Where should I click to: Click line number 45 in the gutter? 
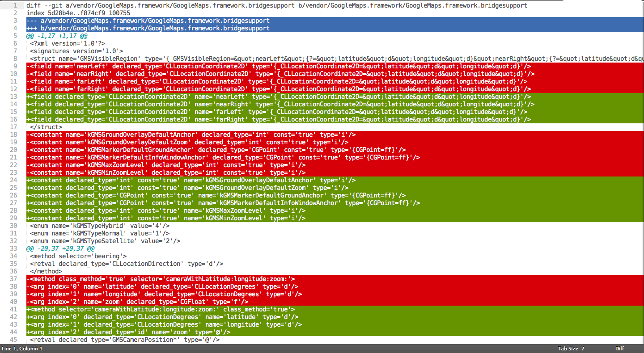tap(13, 340)
